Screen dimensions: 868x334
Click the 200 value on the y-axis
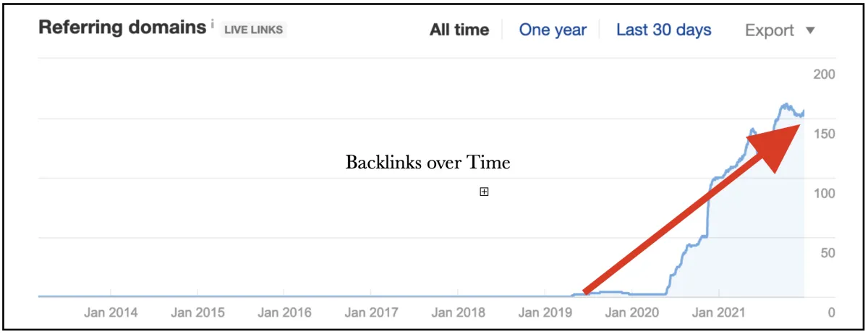[824, 74]
